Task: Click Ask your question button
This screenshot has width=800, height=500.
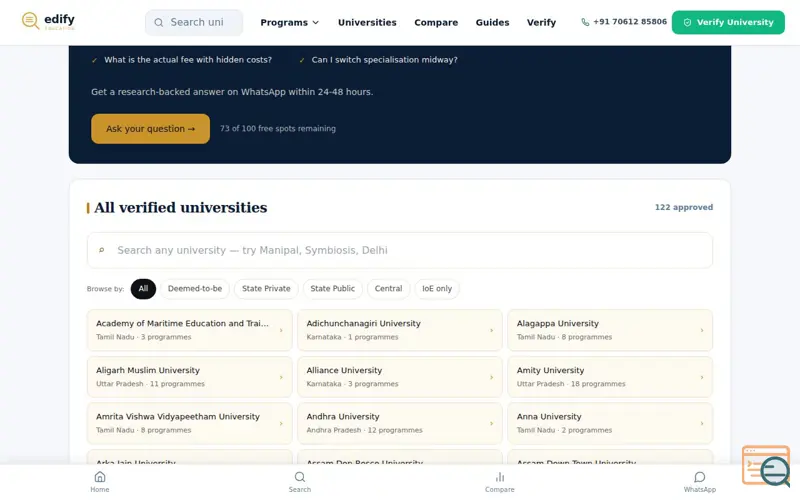Action: click(151, 129)
